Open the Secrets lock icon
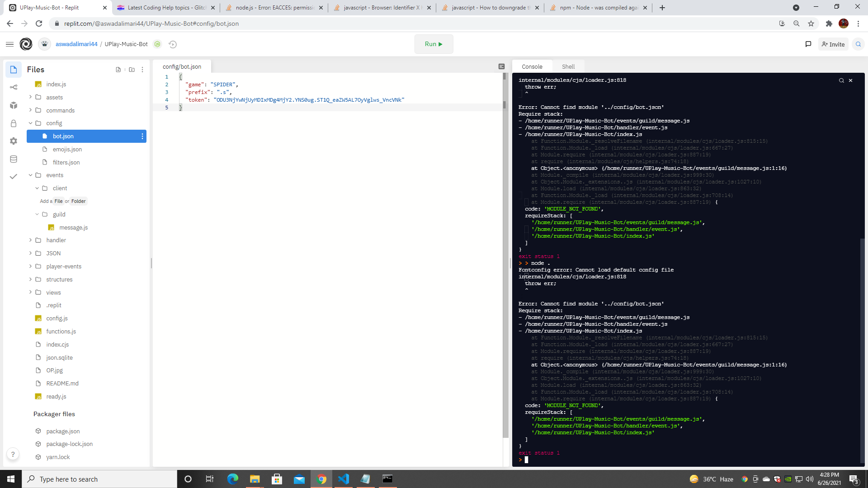This screenshot has width=868, height=488. pos(14,123)
